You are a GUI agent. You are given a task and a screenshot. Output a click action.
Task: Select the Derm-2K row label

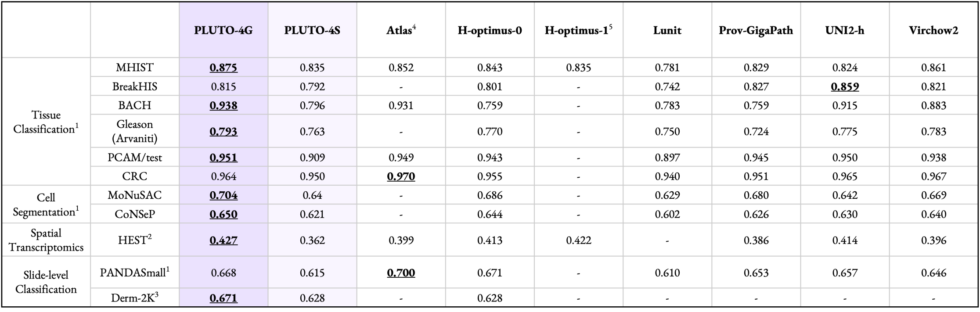(x=134, y=298)
